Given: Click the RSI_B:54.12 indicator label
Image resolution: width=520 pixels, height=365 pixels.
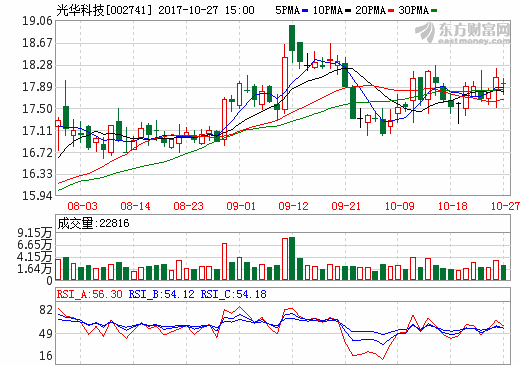Looking at the screenshot, I should coord(161,294).
